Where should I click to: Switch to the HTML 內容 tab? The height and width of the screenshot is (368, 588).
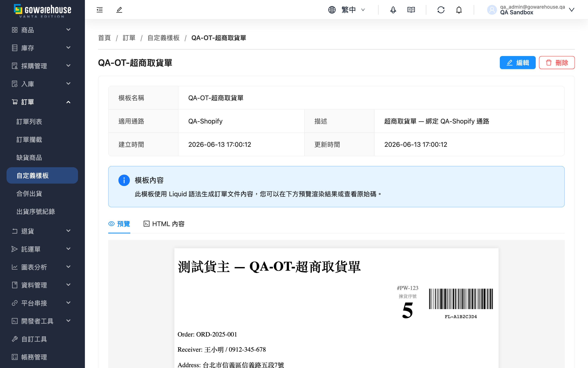point(164,224)
